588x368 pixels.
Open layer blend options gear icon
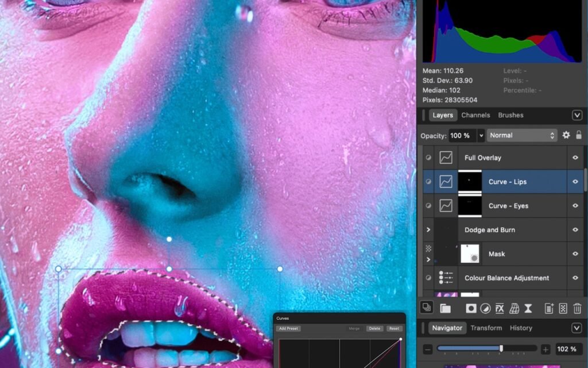tap(566, 135)
